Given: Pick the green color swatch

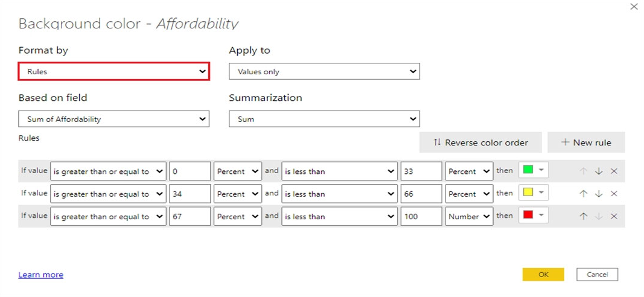Looking at the screenshot, I should coord(534,170).
